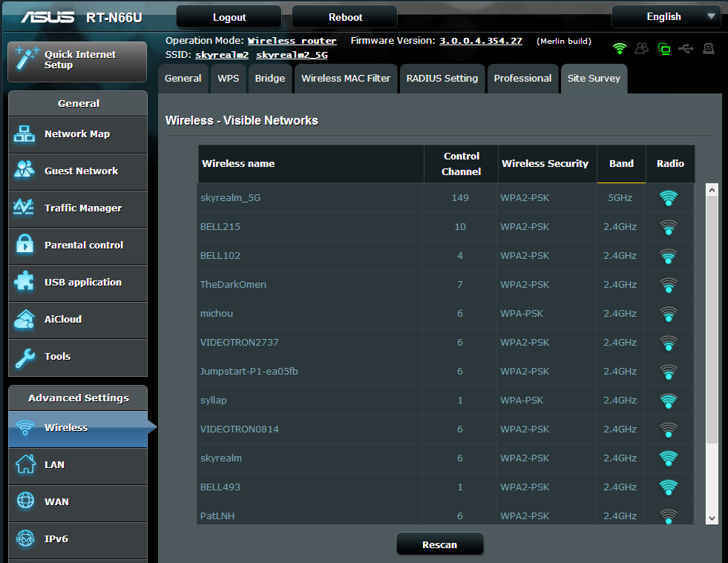
Task: Switch to the General wireless tab
Action: [x=183, y=79]
